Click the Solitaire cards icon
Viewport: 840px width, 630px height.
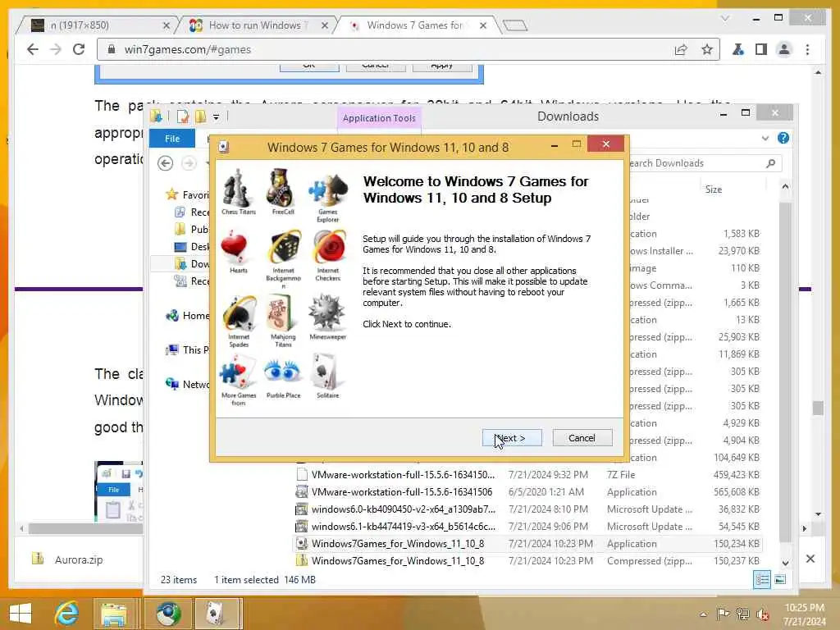point(326,372)
